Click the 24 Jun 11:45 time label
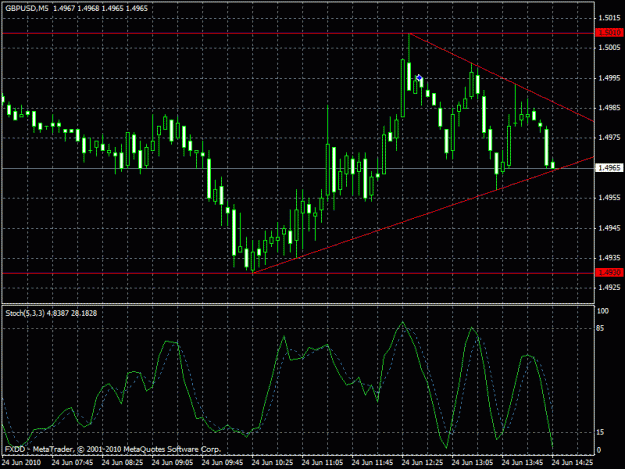This screenshot has width=625, height=469. [372, 462]
